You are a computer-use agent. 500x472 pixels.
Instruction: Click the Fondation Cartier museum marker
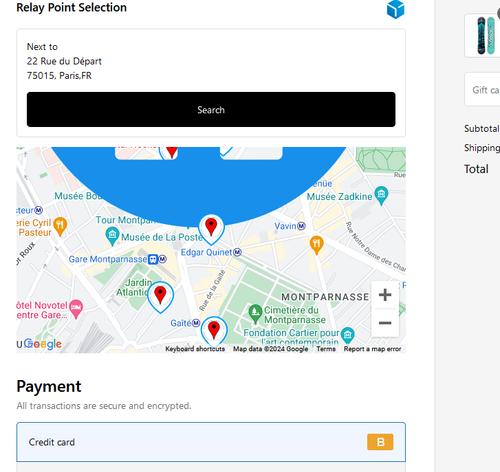[x=348, y=335]
